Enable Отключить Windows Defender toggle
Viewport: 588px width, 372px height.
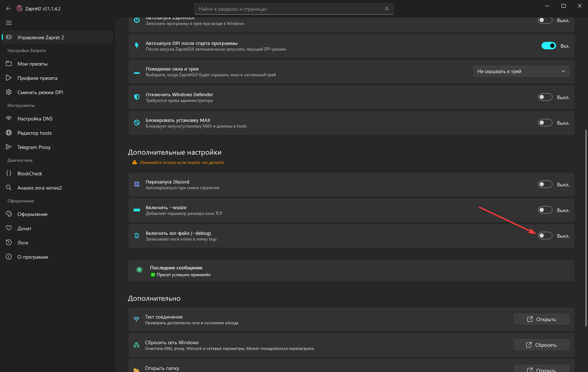coord(545,97)
